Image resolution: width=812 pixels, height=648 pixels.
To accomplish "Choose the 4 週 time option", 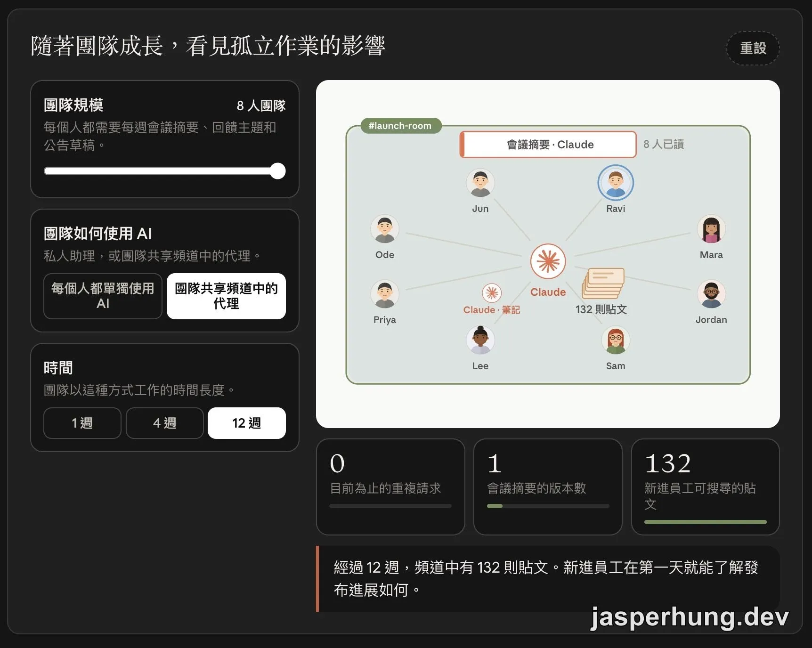I will [x=164, y=423].
